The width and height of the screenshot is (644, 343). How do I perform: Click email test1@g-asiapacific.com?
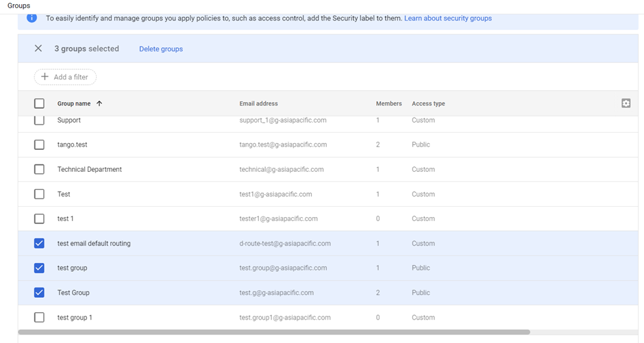pos(275,194)
